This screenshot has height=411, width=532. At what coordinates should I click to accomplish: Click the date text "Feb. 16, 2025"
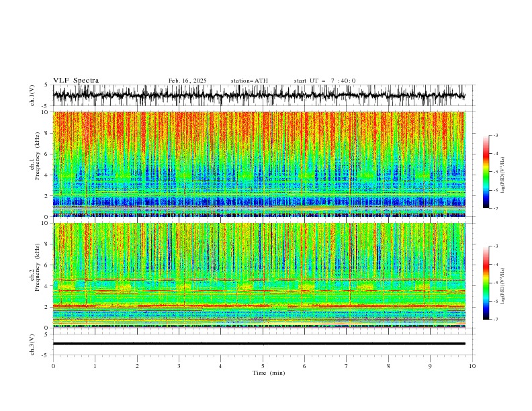coord(187,81)
